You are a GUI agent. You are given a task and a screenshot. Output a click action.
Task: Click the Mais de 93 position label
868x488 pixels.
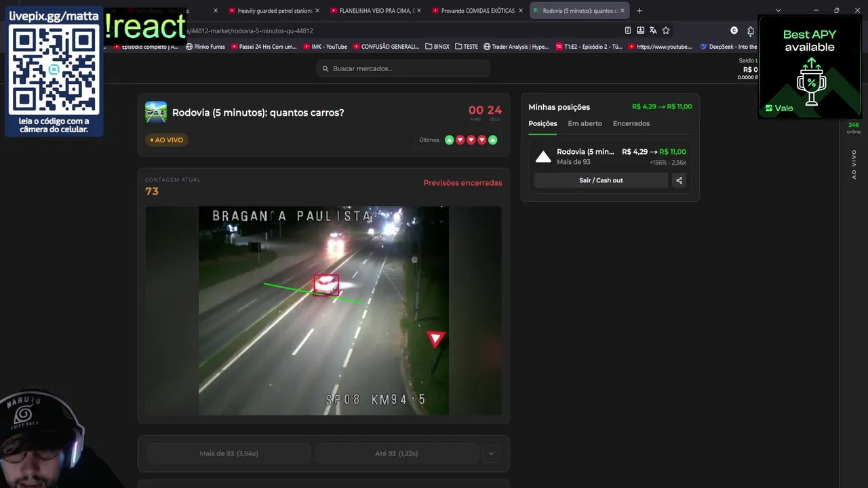pos(573,162)
